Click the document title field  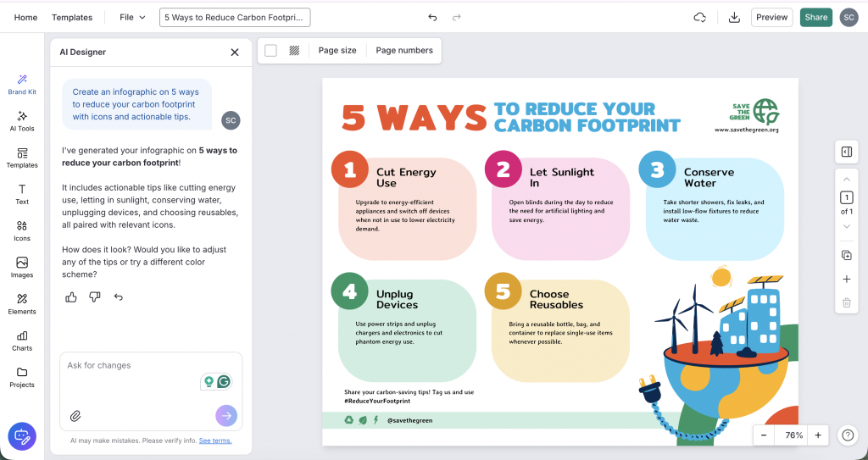click(x=235, y=17)
